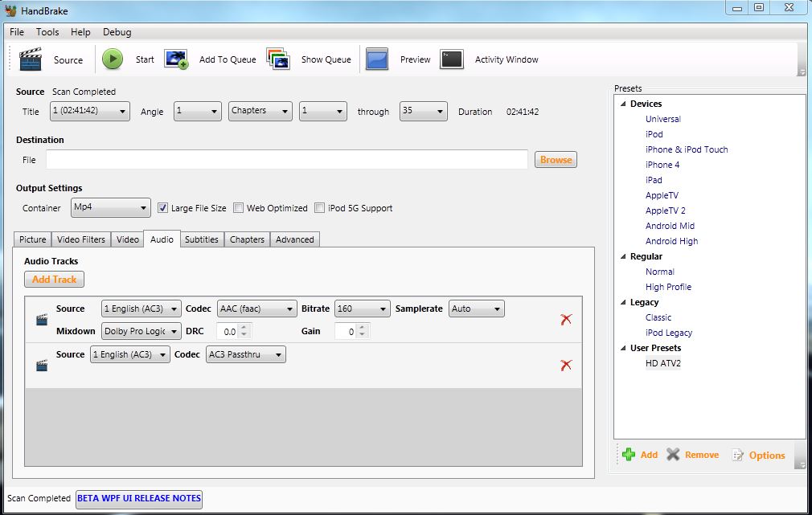
Task: Open the Chapters mode dropdown
Action: tap(260, 112)
